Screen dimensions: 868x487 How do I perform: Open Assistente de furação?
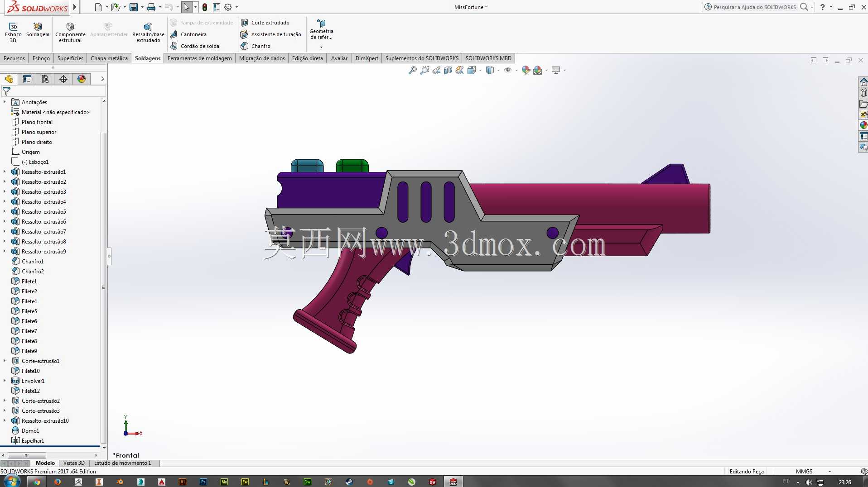click(x=271, y=34)
